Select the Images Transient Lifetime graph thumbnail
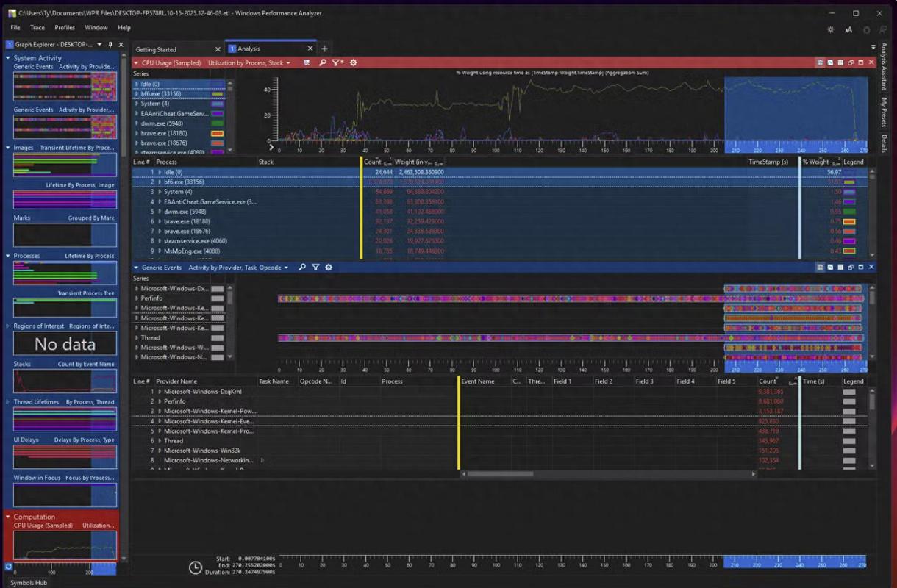897x588 pixels. [65, 165]
